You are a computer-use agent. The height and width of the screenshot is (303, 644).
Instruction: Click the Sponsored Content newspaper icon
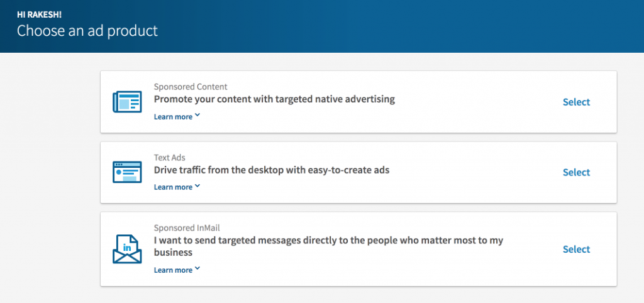pos(127,102)
